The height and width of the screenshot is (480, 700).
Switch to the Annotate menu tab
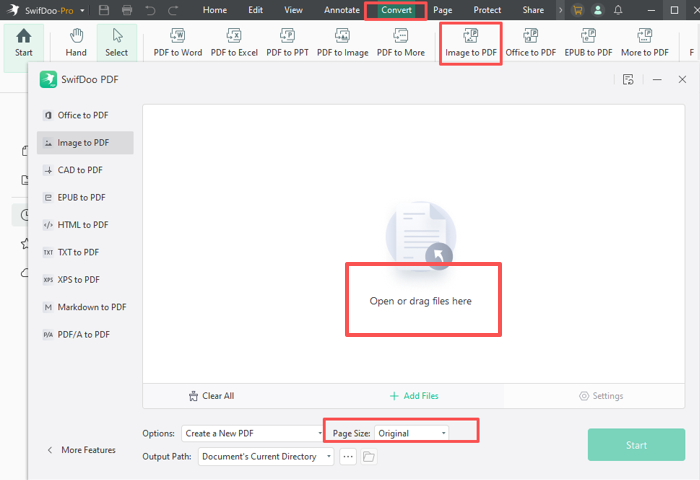point(342,10)
